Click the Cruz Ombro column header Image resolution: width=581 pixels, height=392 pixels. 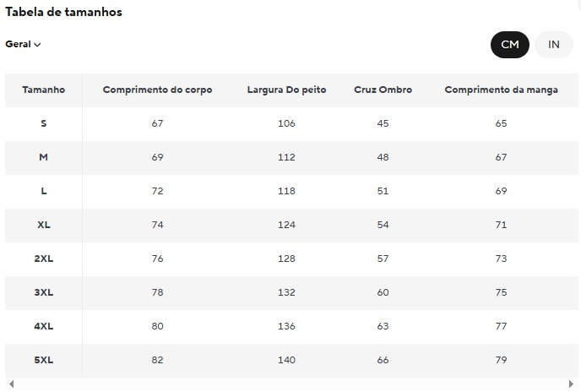383,90
